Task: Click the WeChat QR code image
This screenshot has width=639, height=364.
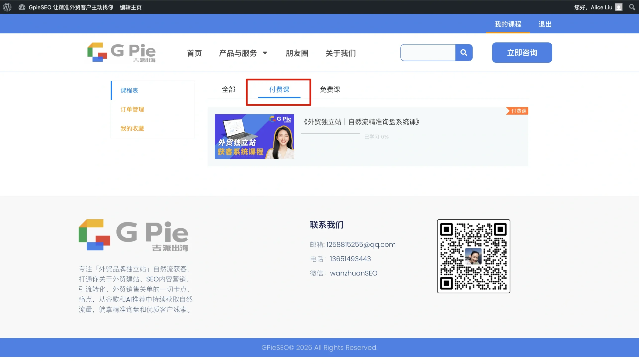Action: [473, 256]
